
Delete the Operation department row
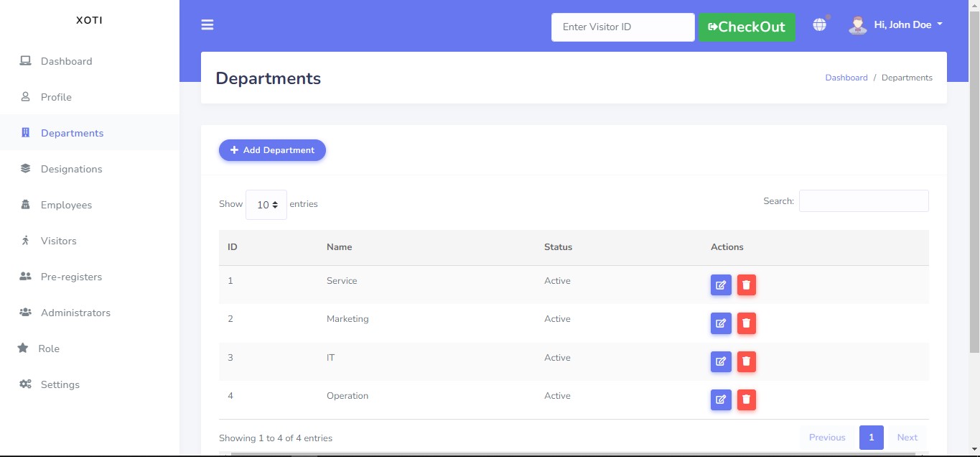(x=746, y=400)
